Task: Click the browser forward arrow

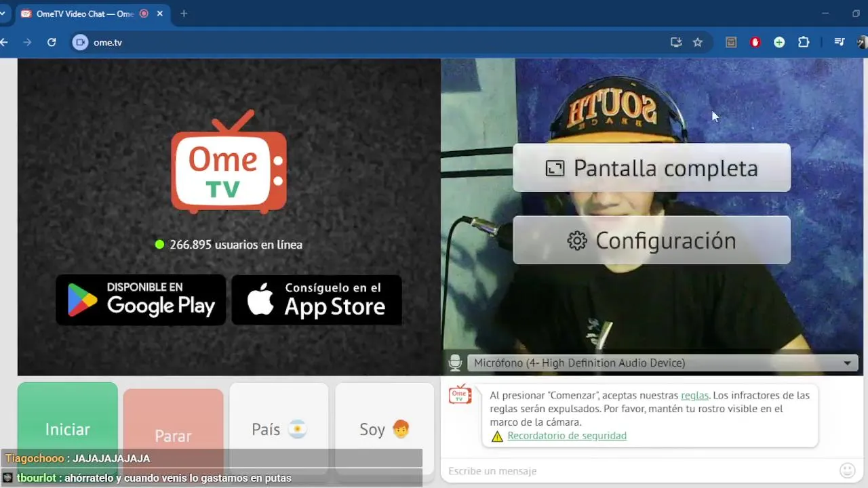Action: tap(27, 42)
